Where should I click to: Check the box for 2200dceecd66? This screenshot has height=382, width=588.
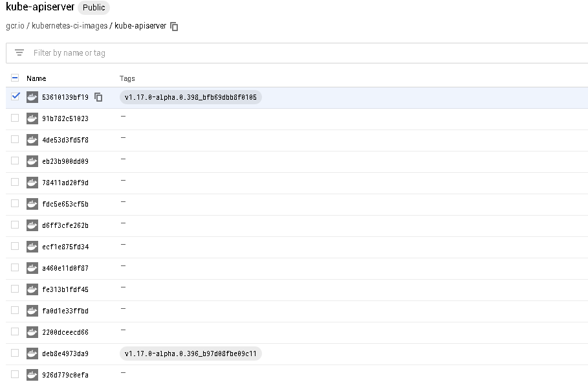pos(15,331)
